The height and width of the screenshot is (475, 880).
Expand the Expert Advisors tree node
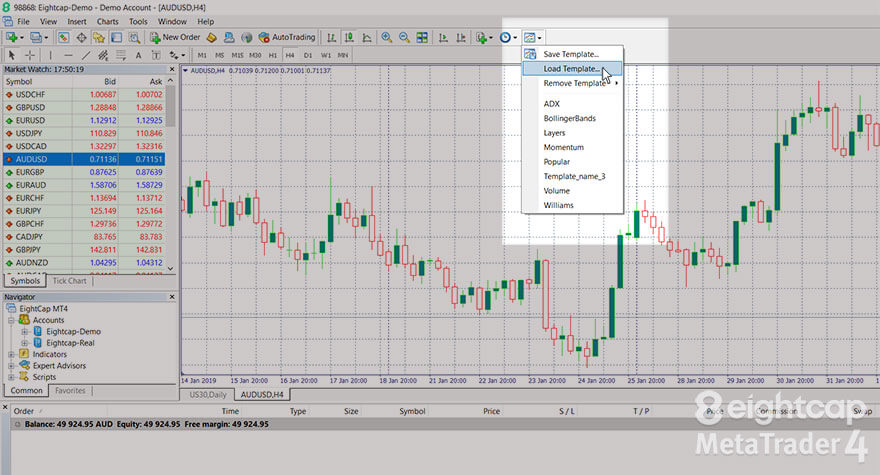pos(11,366)
